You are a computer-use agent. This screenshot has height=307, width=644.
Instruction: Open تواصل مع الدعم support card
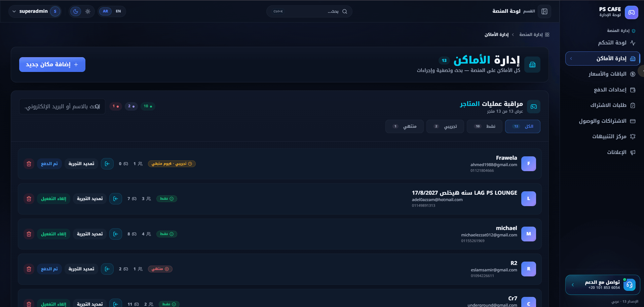(x=603, y=285)
